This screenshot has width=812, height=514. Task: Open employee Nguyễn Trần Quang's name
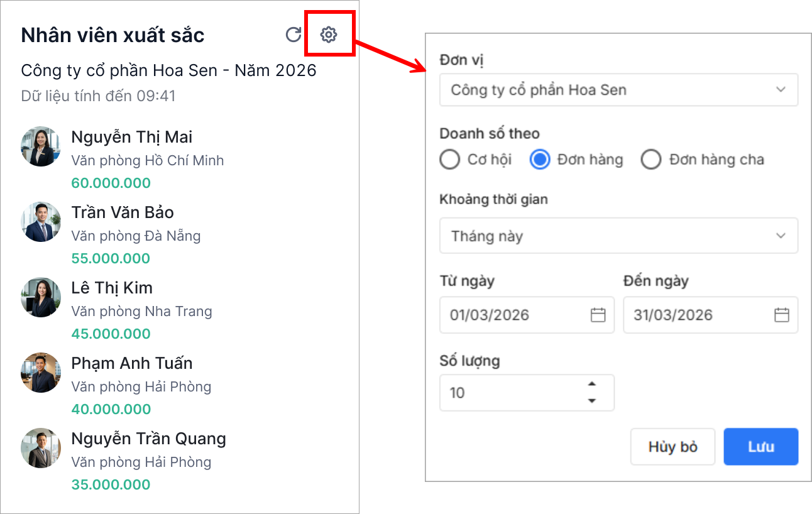click(x=148, y=439)
